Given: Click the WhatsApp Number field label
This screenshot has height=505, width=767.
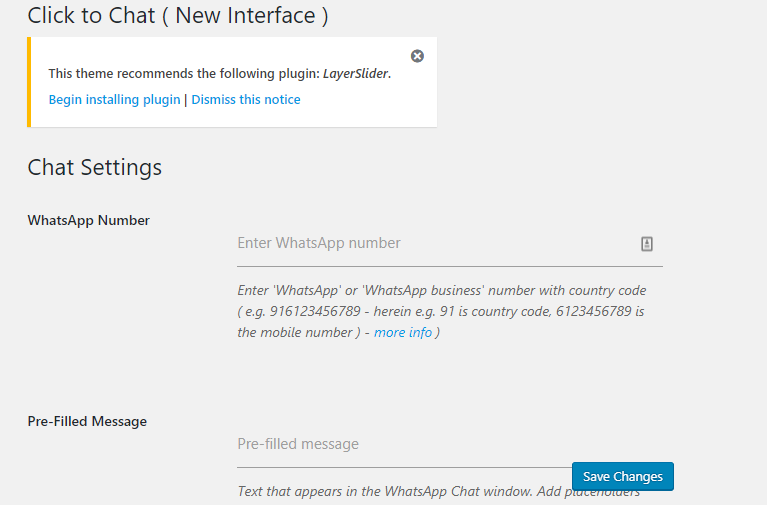Looking at the screenshot, I should coord(88,220).
